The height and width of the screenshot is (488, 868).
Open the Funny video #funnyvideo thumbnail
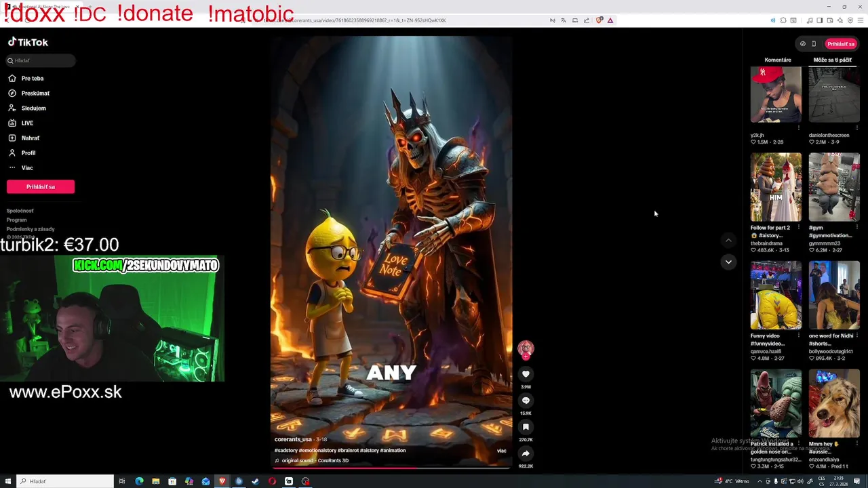click(x=776, y=296)
